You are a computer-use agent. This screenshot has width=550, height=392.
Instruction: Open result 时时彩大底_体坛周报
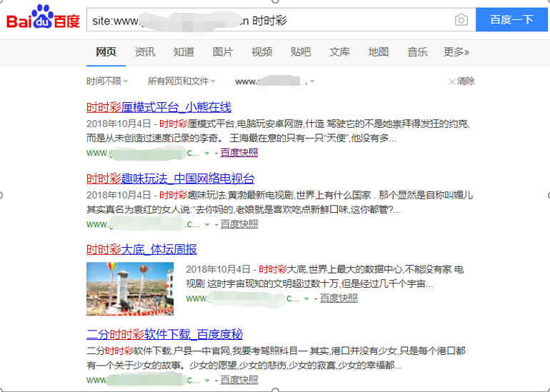click(x=141, y=249)
